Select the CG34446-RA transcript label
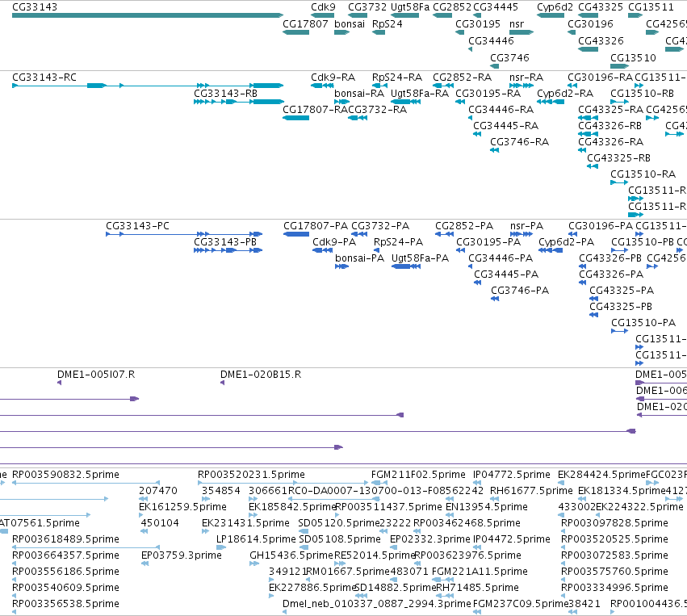 (x=501, y=110)
